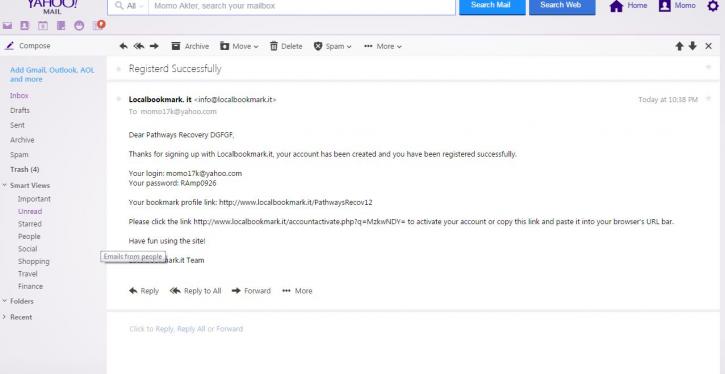Image resolution: width=725 pixels, height=374 pixels.
Task: Click the accountactivate.php activation link
Action: pyautogui.click(x=299, y=222)
